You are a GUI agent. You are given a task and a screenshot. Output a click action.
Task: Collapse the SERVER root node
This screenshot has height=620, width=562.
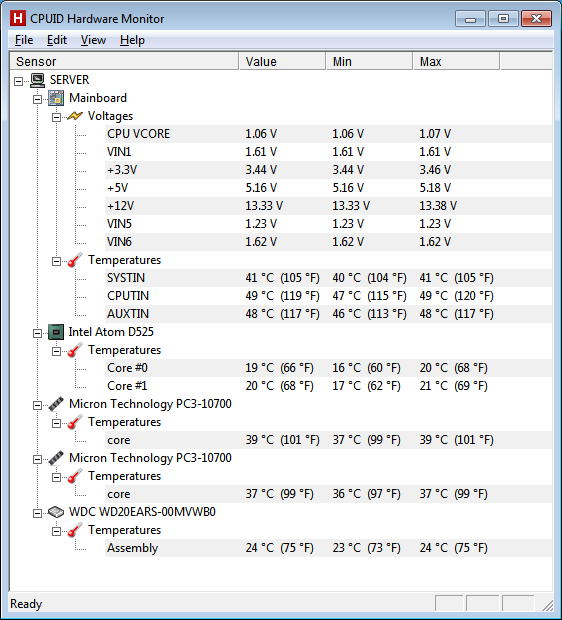click(x=18, y=81)
